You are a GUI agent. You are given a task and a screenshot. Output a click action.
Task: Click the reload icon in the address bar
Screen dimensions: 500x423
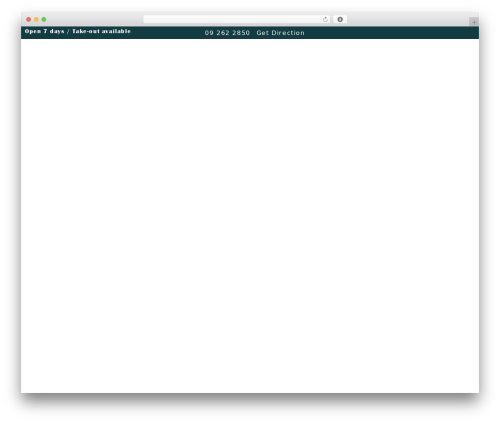click(x=325, y=19)
